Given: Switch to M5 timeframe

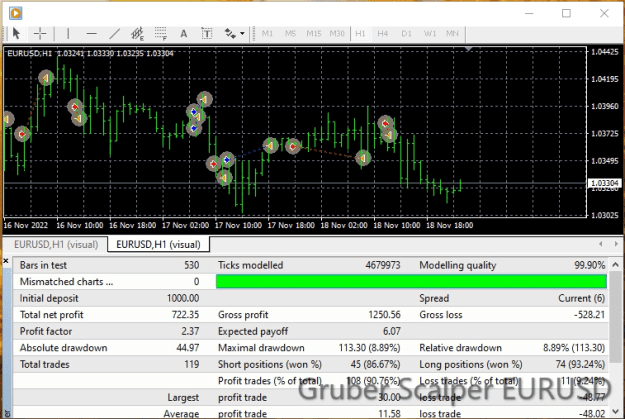Looking at the screenshot, I should 291,33.
